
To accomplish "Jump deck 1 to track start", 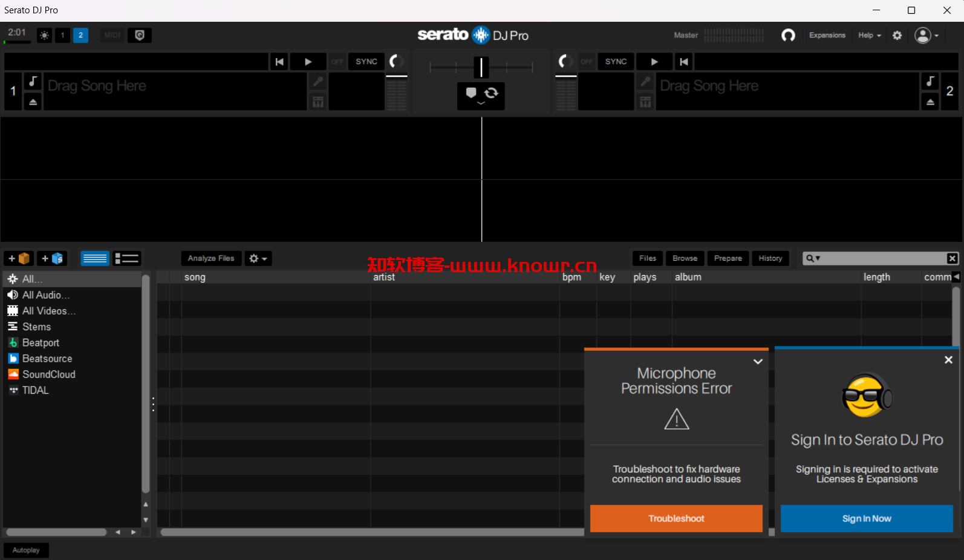I will tap(279, 62).
